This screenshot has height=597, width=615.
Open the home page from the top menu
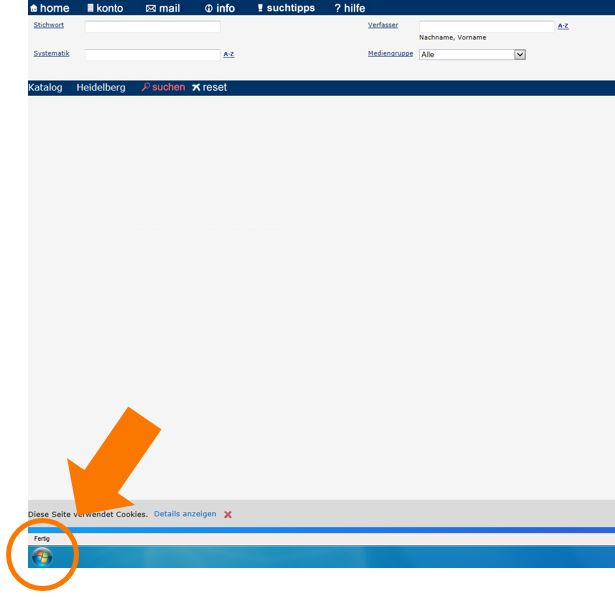point(48,8)
